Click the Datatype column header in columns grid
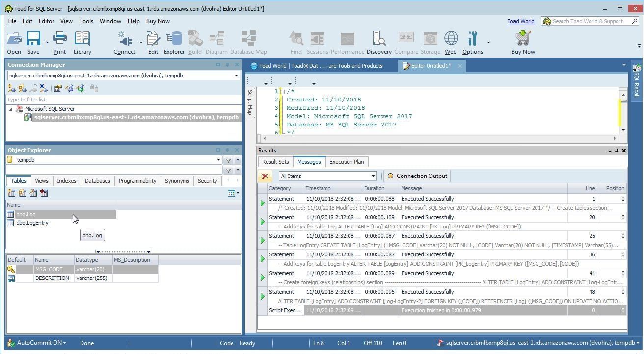The width and height of the screenshot is (644, 354). (93, 260)
